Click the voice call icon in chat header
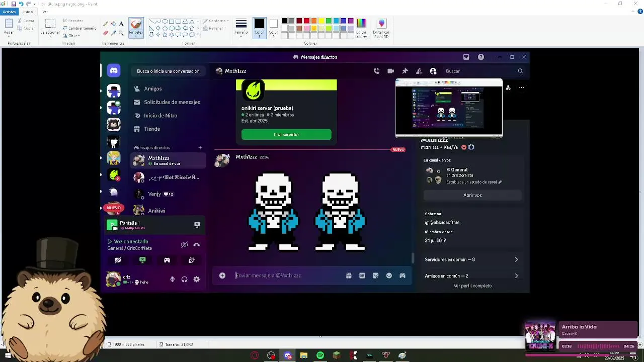The width and height of the screenshot is (644, 362). click(x=376, y=71)
